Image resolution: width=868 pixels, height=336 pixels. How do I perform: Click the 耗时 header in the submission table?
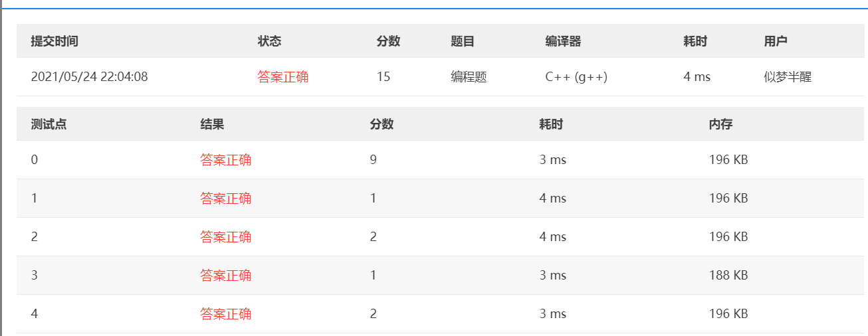click(x=695, y=41)
